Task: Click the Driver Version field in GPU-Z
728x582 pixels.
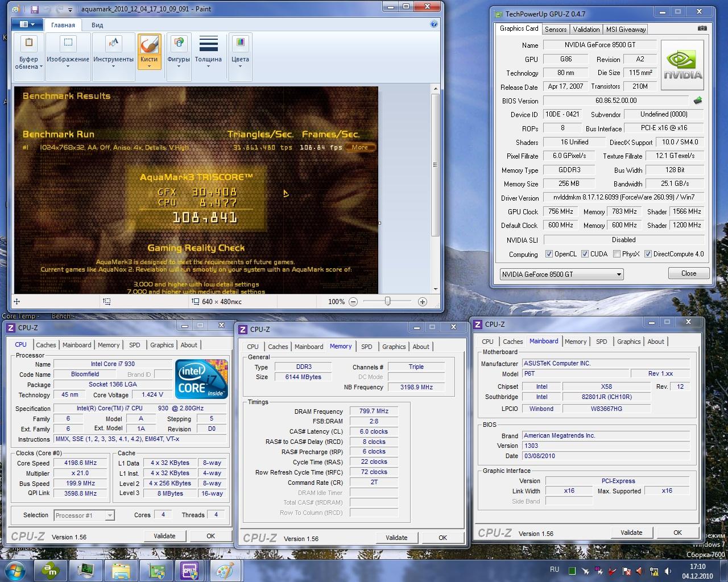Action: [623, 197]
